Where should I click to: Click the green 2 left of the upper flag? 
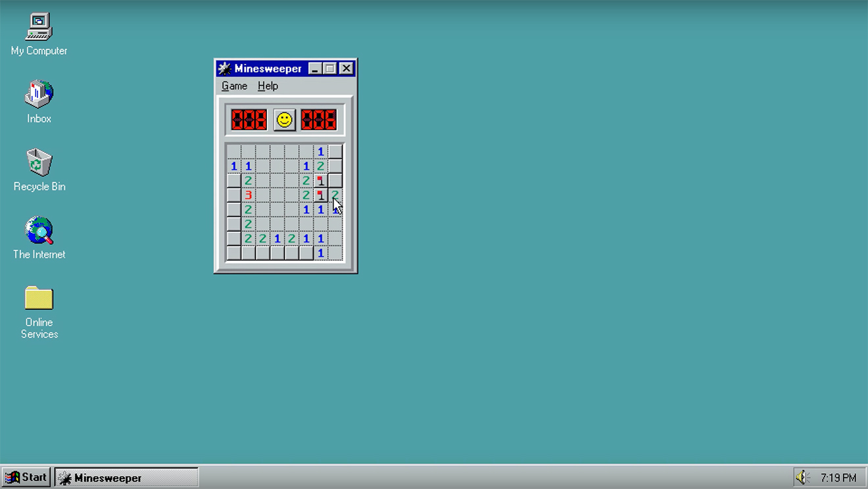coord(306,180)
